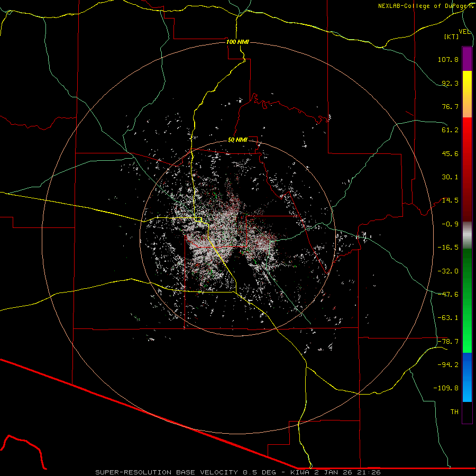Pick the blue segment of the color bar
Image resolution: width=476 pixels, height=476 pixels.
(x=467, y=377)
